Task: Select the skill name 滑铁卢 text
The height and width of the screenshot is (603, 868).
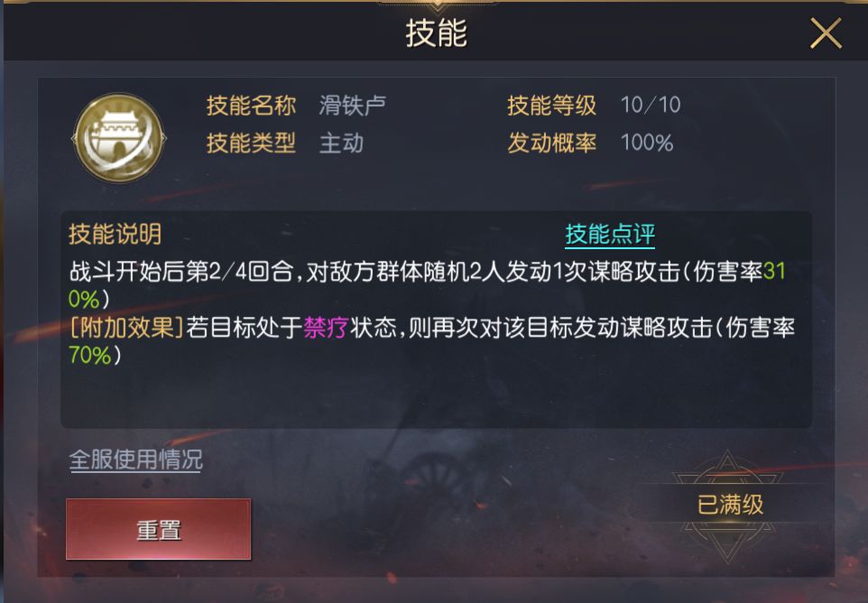Action: pyautogui.click(x=352, y=106)
